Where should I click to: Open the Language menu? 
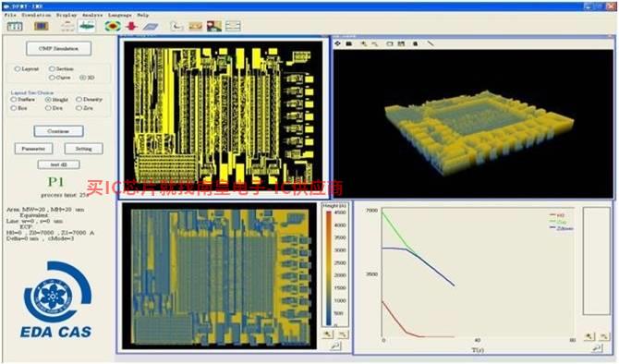coord(120,15)
